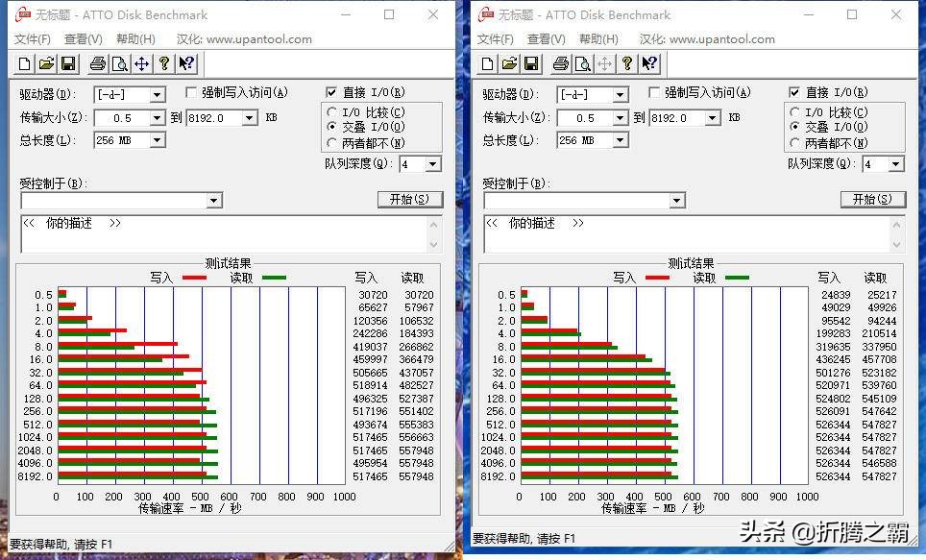This screenshot has width=926, height=560.
Task: Click the Help question mark icon
Action: pos(163,63)
